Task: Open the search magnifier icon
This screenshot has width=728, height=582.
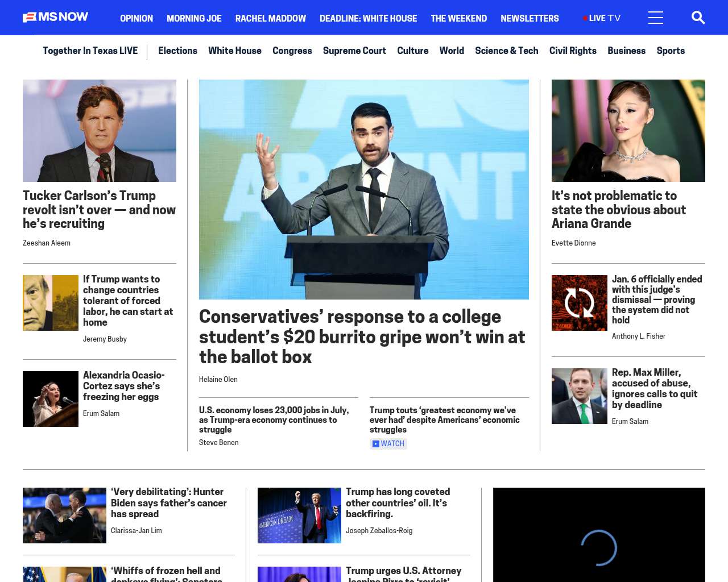Action: [698, 18]
